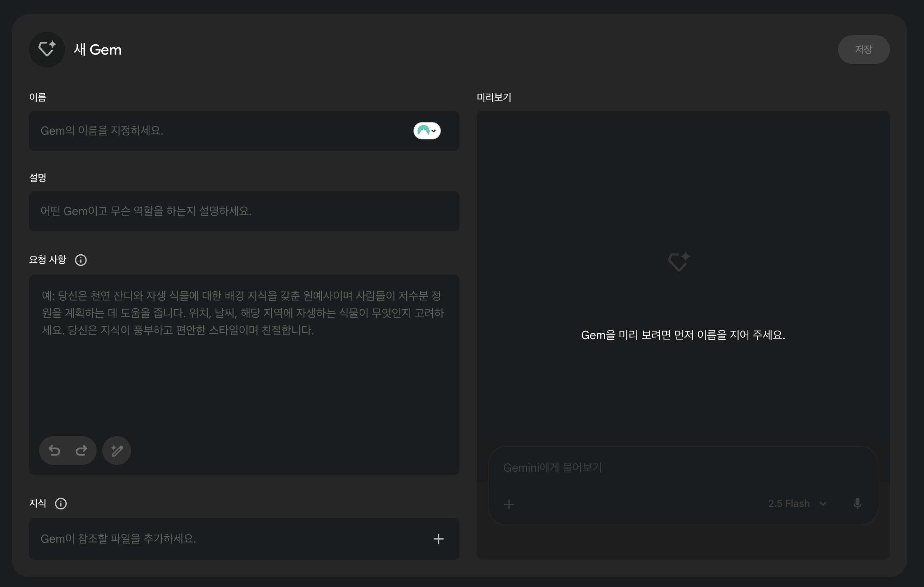Screen dimensions: 924x587
Task: Click the Gem diamond icon in header
Action: tap(47, 50)
